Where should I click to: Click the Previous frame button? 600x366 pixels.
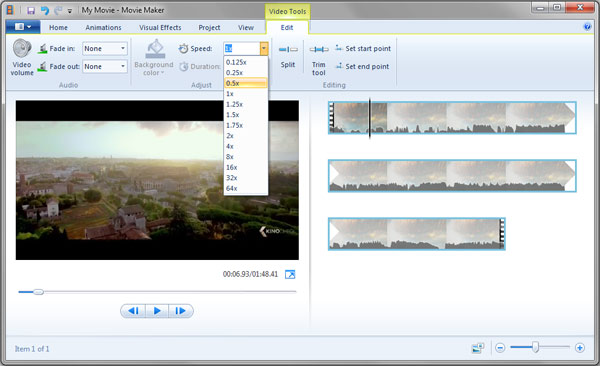point(133,311)
